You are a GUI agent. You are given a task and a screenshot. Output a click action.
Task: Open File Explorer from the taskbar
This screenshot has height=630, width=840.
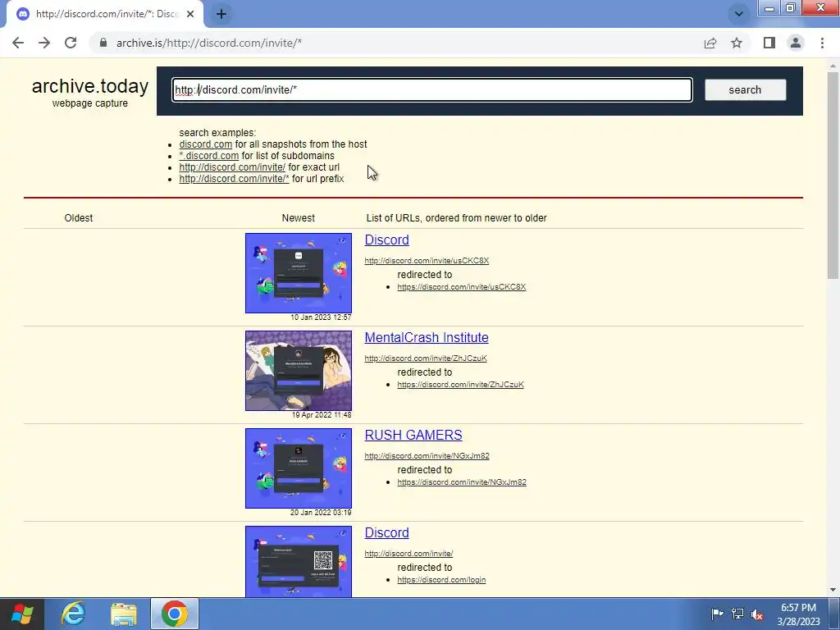(x=124, y=614)
